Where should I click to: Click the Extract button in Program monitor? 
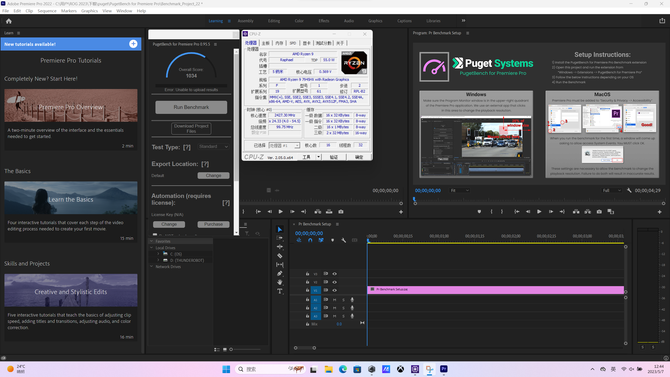pyautogui.click(x=588, y=212)
